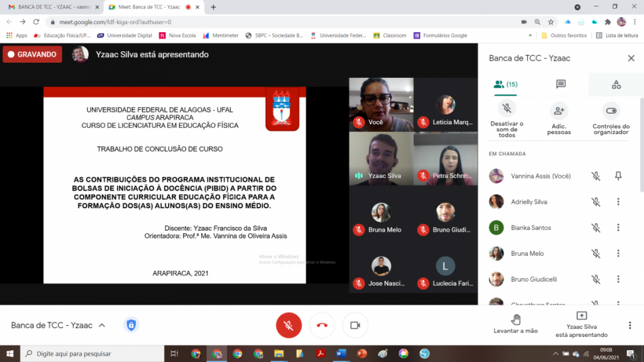Screen dimensions: 644x362
Task: Open more options for Adrielly Silva
Action: (618, 202)
